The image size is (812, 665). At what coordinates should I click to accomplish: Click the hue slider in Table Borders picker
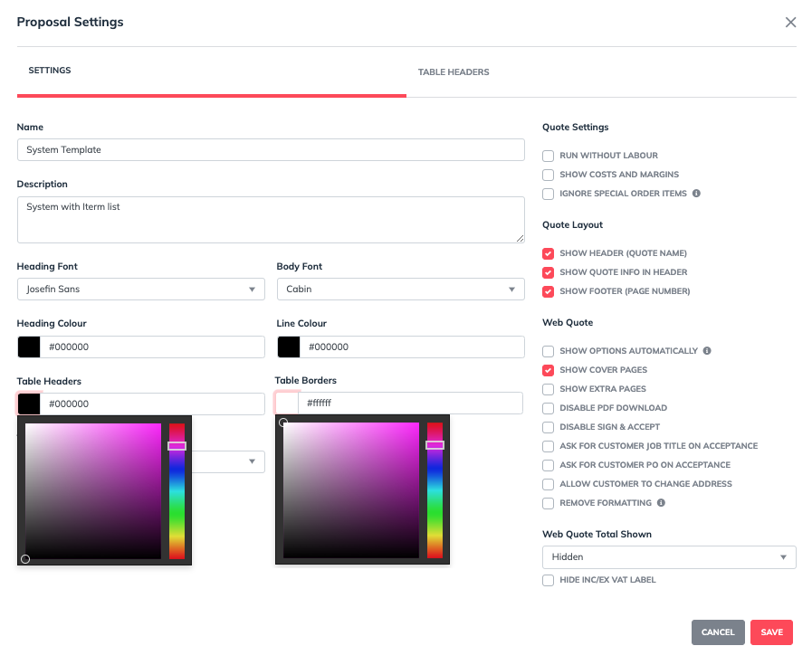(x=435, y=489)
